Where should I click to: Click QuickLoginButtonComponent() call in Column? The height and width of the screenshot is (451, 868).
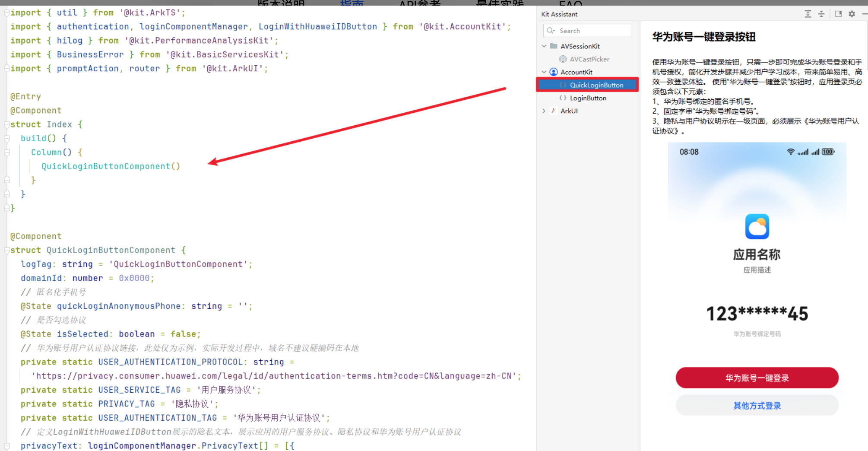tap(111, 166)
